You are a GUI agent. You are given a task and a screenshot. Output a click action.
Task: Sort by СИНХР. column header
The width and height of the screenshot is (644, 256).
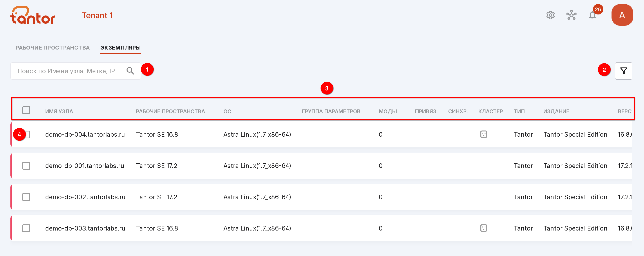click(x=458, y=111)
